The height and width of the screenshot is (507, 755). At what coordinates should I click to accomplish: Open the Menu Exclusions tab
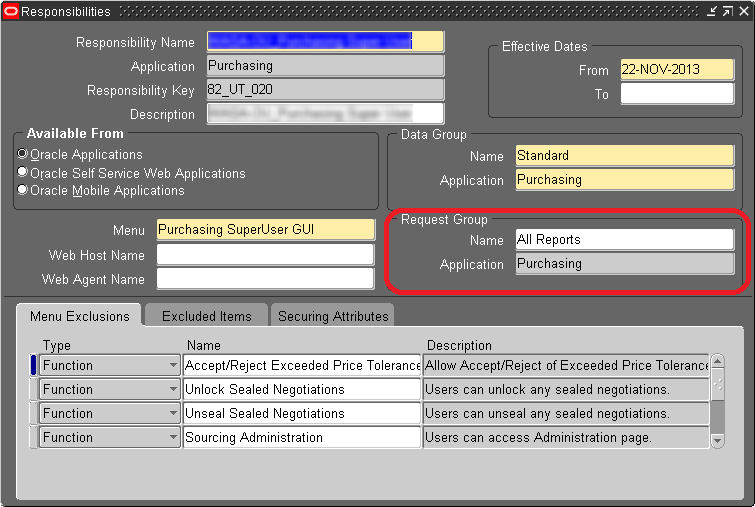[x=79, y=316]
